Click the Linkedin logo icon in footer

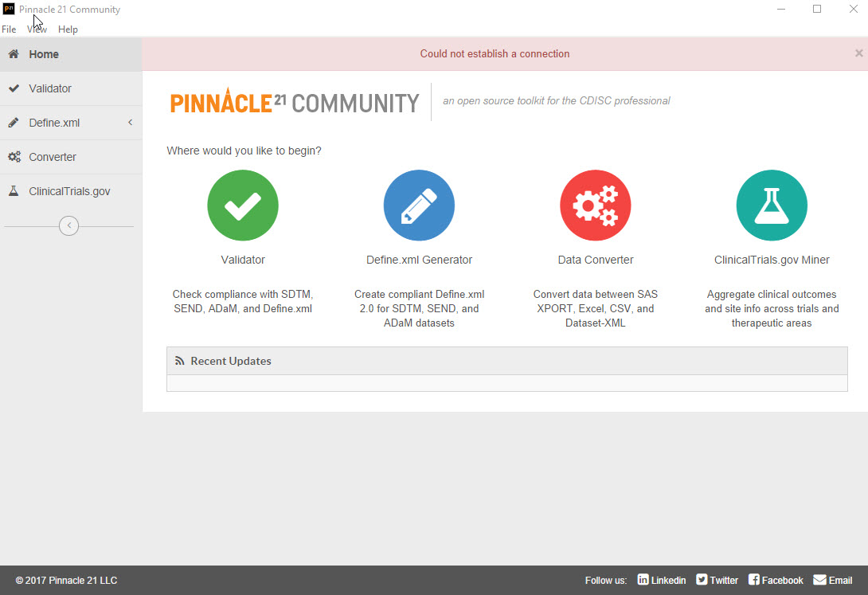tap(643, 580)
